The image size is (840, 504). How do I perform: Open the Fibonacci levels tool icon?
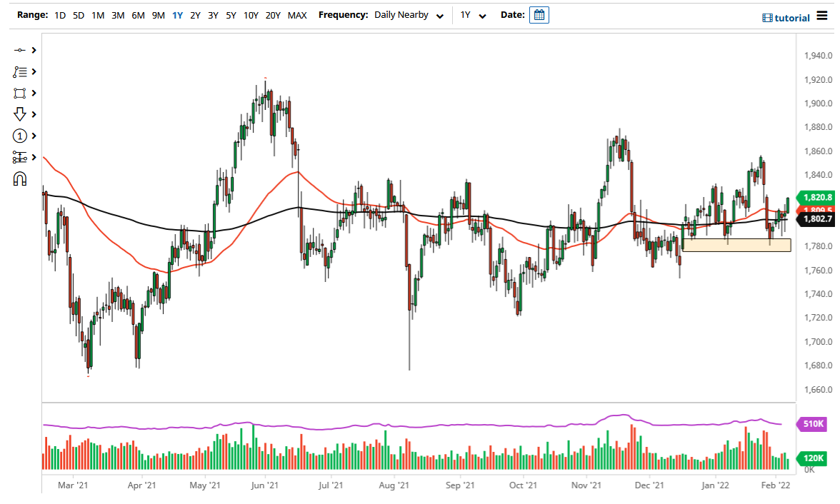20,158
